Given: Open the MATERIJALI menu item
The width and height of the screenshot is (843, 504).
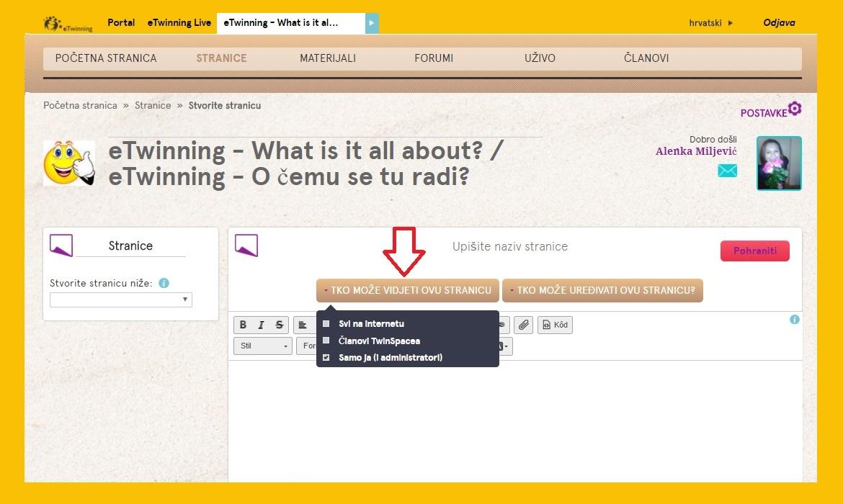Looking at the screenshot, I should point(328,58).
